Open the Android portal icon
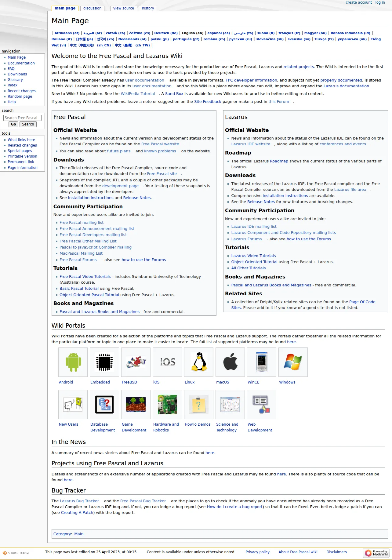The height and width of the screenshot is (560, 392). 73,362
